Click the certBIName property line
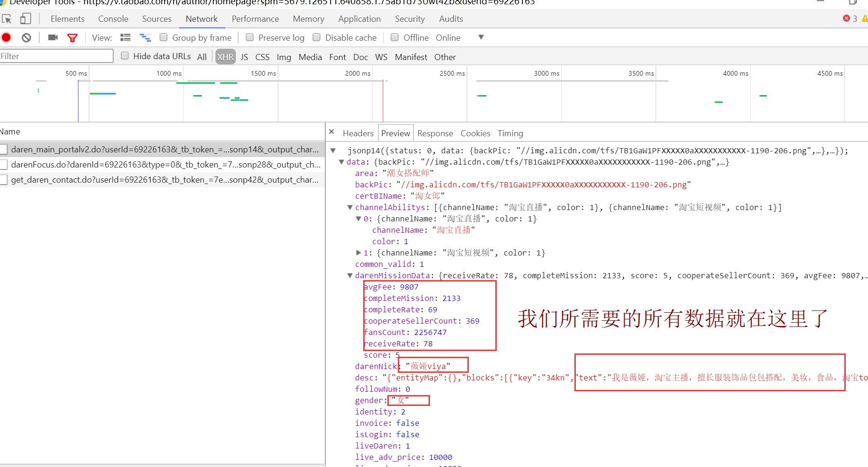This screenshot has height=467, width=868. (x=400, y=196)
